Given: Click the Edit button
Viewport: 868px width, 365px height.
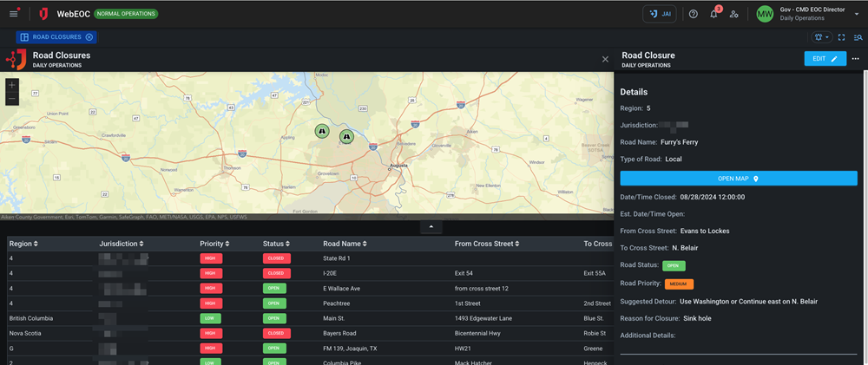Looking at the screenshot, I should pos(824,59).
